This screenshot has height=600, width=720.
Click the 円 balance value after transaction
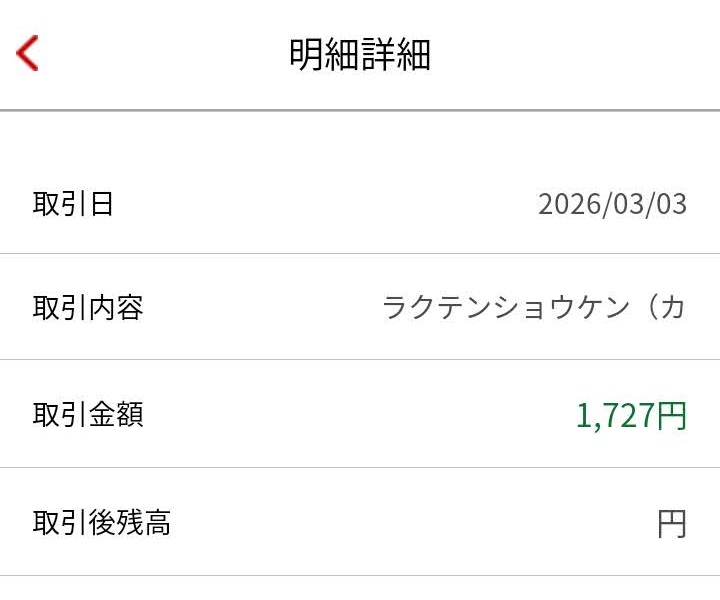click(672, 523)
